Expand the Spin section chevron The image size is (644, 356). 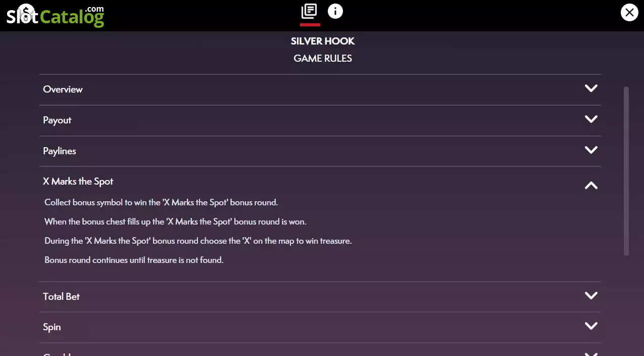pos(591,326)
